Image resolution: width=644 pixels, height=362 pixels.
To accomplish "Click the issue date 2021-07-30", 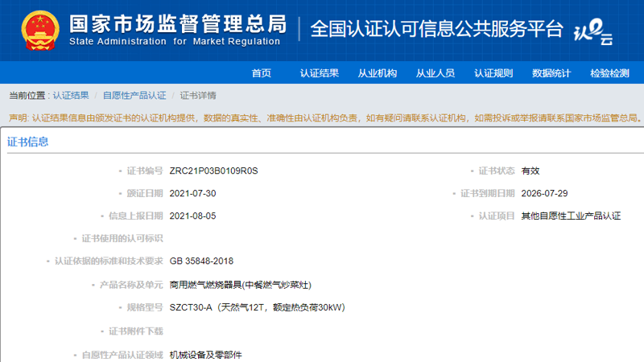I will click(x=192, y=193).
